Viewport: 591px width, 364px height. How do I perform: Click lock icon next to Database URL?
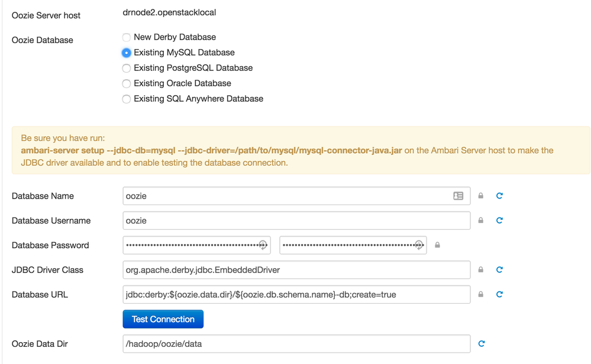480,294
